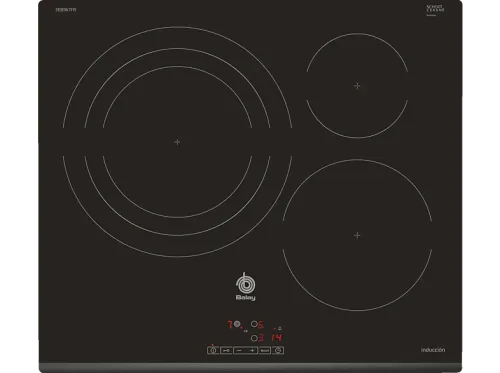
Task: Click the small top right zone center cross
Action: [x=357, y=86]
